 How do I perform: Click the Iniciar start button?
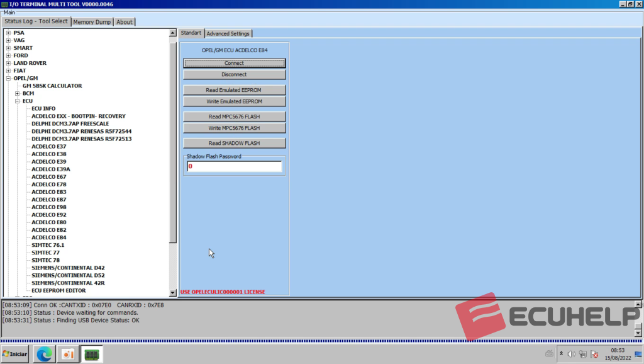pyautogui.click(x=15, y=354)
